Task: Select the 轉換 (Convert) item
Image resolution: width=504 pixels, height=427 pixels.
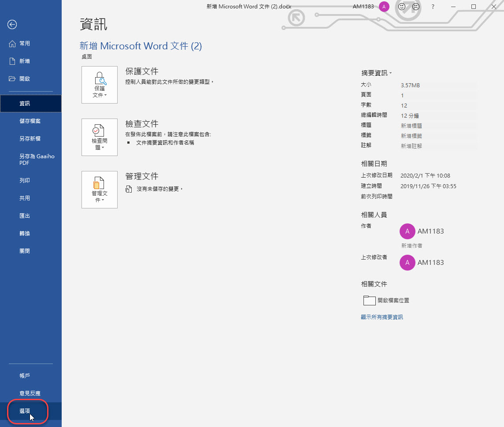Action: [x=31, y=234]
